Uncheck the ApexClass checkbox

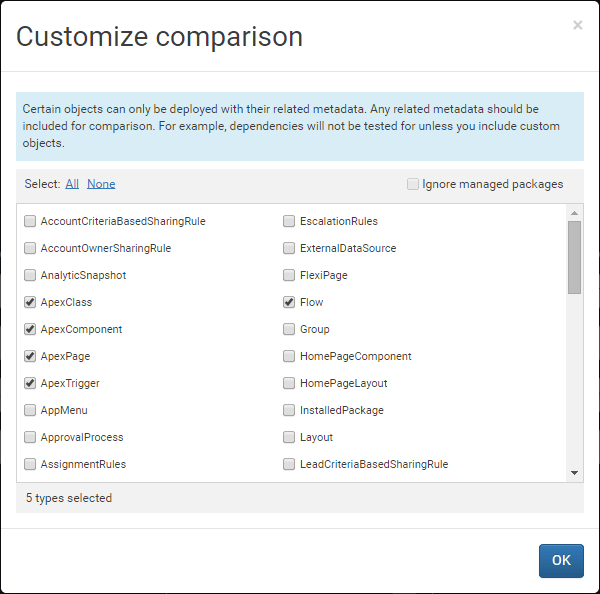(x=30, y=302)
